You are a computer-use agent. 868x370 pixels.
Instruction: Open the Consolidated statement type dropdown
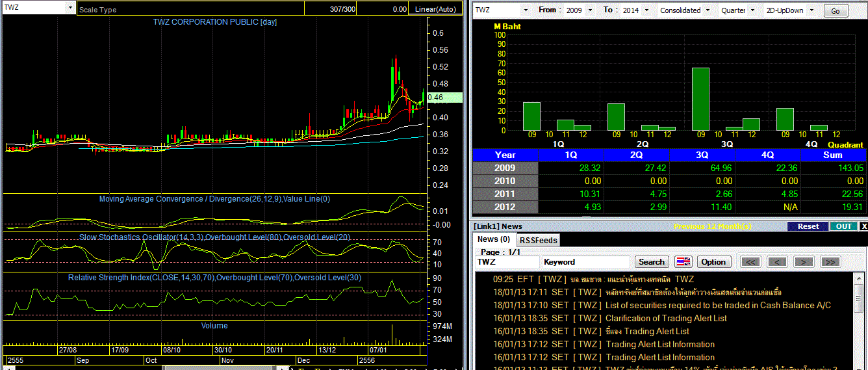coord(708,10)
